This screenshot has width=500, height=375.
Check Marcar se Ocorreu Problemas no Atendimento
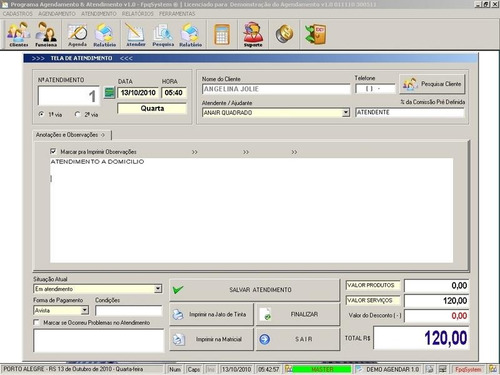36,322
